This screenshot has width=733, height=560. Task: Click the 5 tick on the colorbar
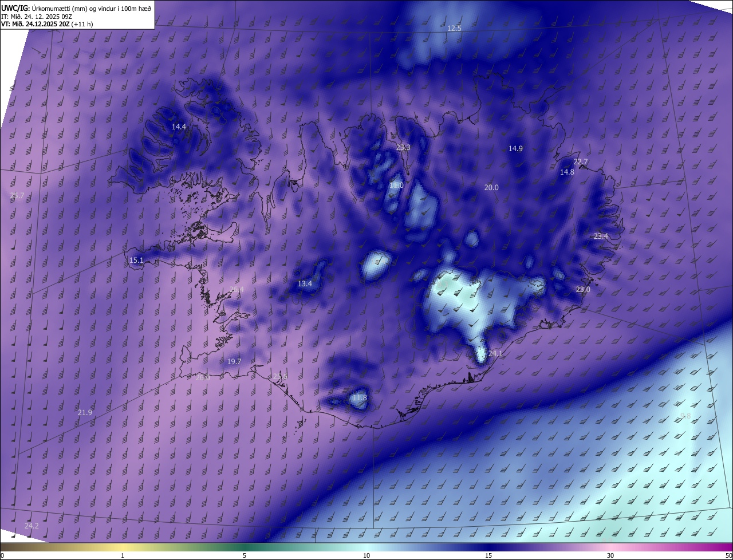pos(245,556)
